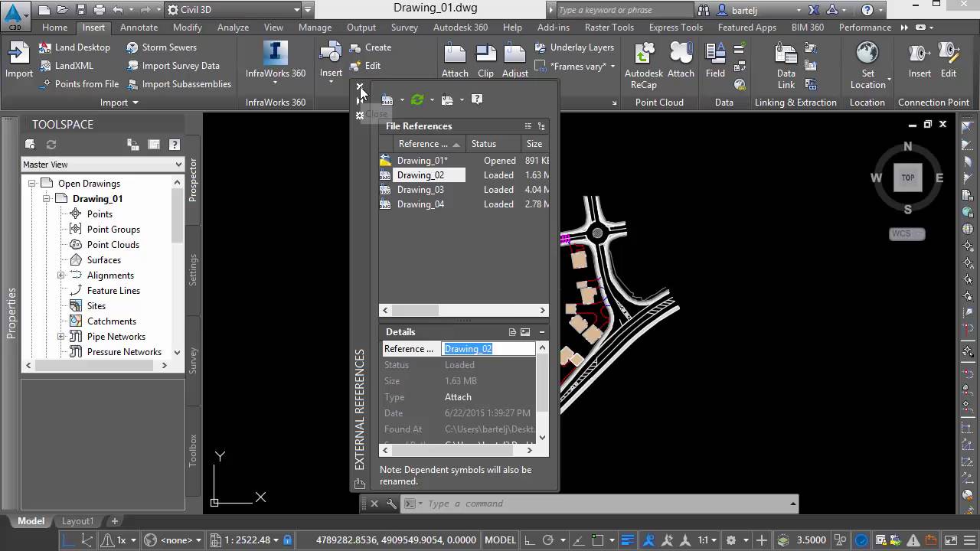This screenshot has width=980, height=551.
Task: Click the Attach reference icon in the Reference panel
Action: click(x=455, y=60)
